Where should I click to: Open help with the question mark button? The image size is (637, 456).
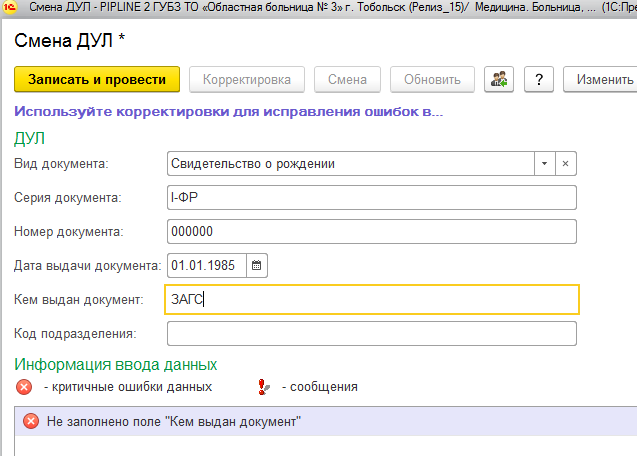(539, 80)
